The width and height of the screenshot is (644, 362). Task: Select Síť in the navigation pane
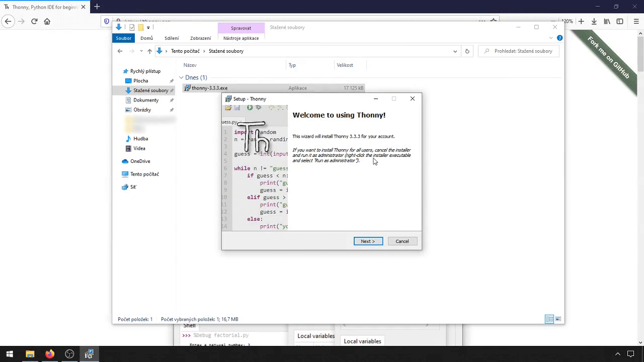pos(133,187)
